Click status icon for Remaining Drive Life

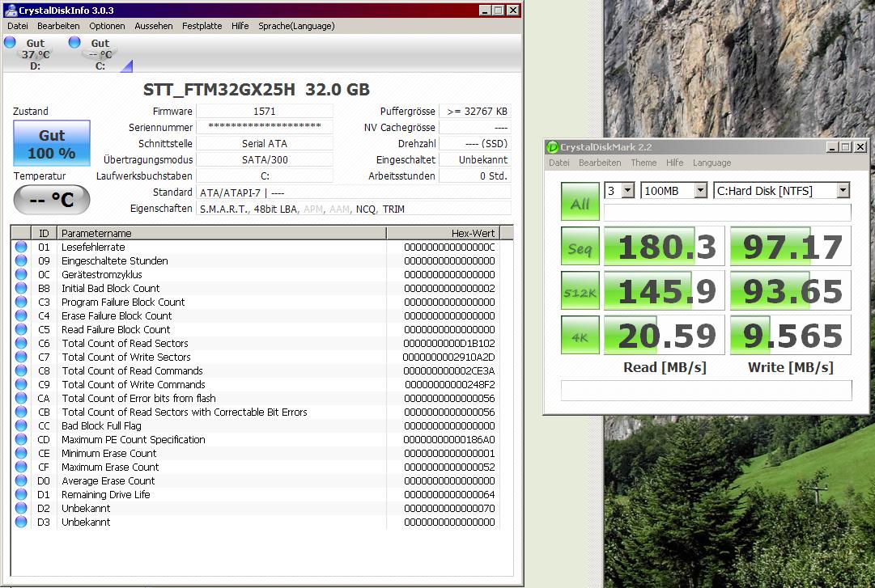[21, 494]
